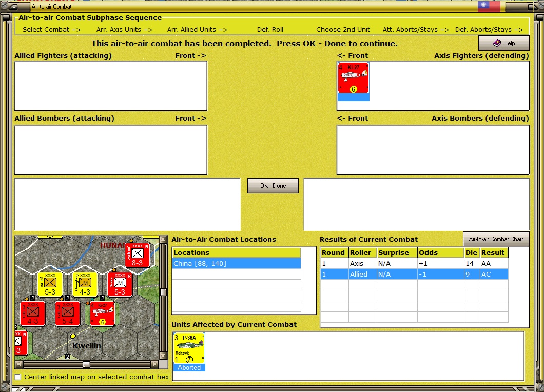The height and width of the screenshot is (392, 544).
Task: Open the Air-to-air Combat Chart
Action: [x=496, y=239]
